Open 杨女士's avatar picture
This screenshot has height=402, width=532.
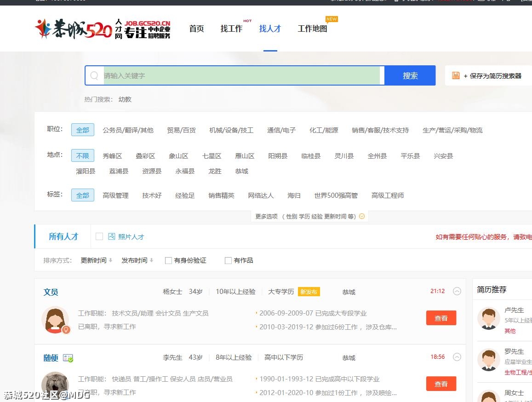55,320
